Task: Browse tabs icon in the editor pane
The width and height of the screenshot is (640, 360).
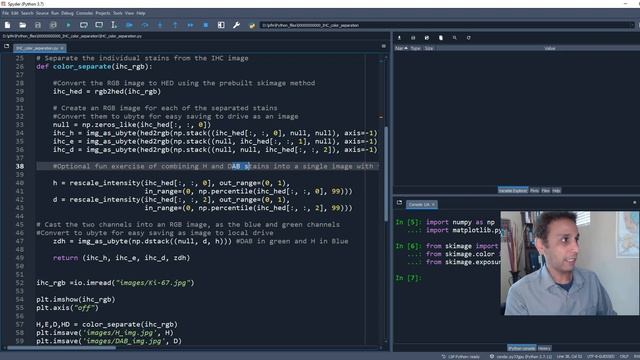Action: (x=7, y=47)
